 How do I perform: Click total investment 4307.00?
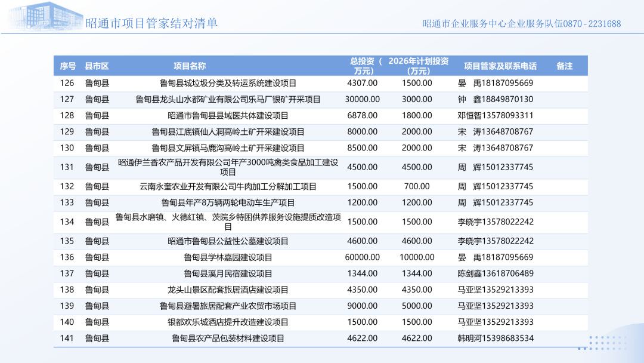(363, 83)
